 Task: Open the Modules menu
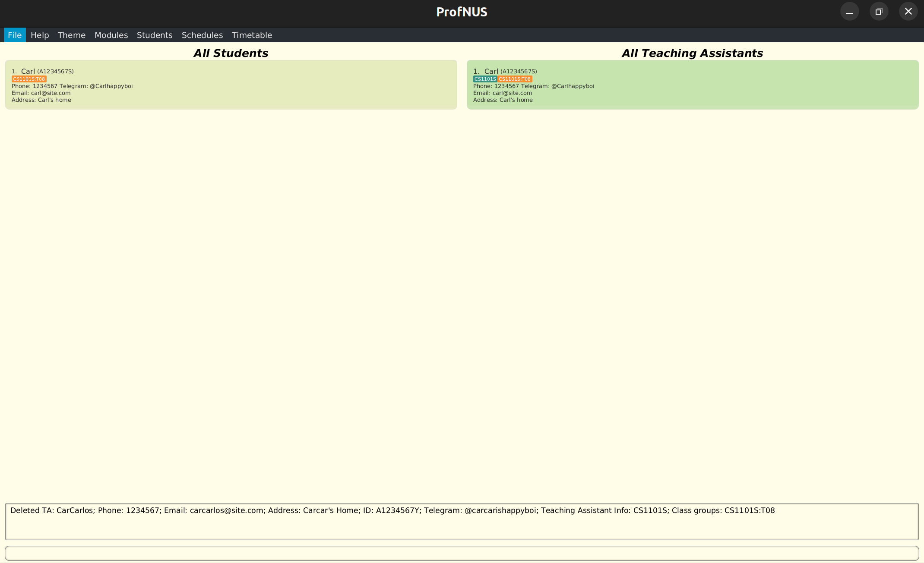click(111, 35)
